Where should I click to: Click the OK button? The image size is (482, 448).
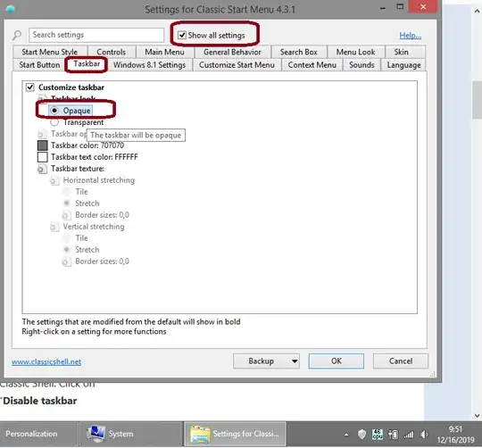[x=337, y=361]
